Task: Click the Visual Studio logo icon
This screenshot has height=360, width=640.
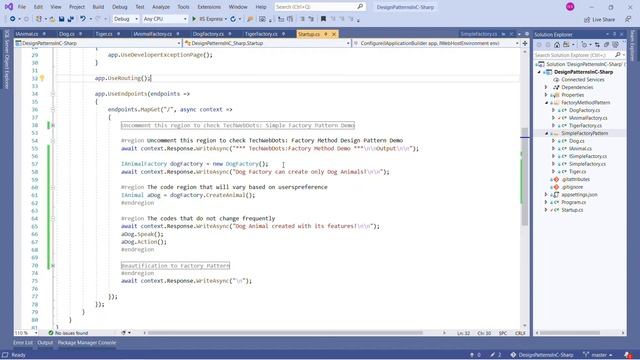Action: click(9, 7)
